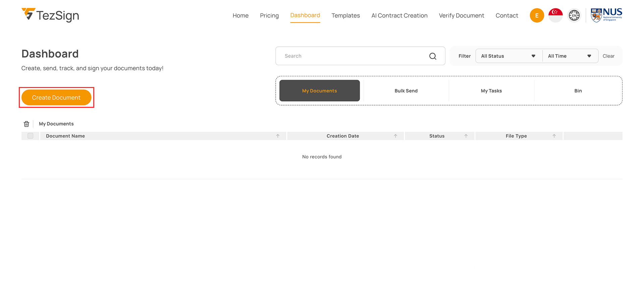Sort by Creation Date arrow
The width and height of the screenshot is (644, 302).
[x=395, y=136]
